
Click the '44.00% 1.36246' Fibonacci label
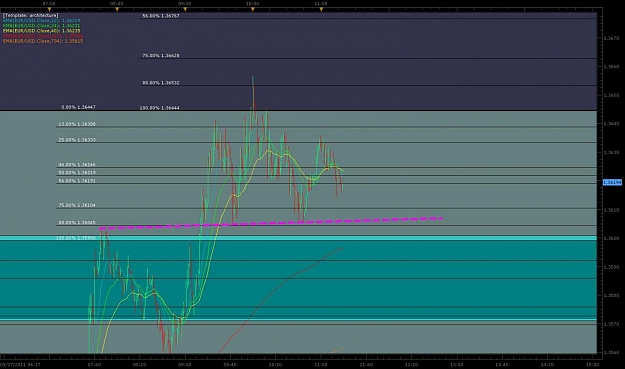tap(77, 165)
